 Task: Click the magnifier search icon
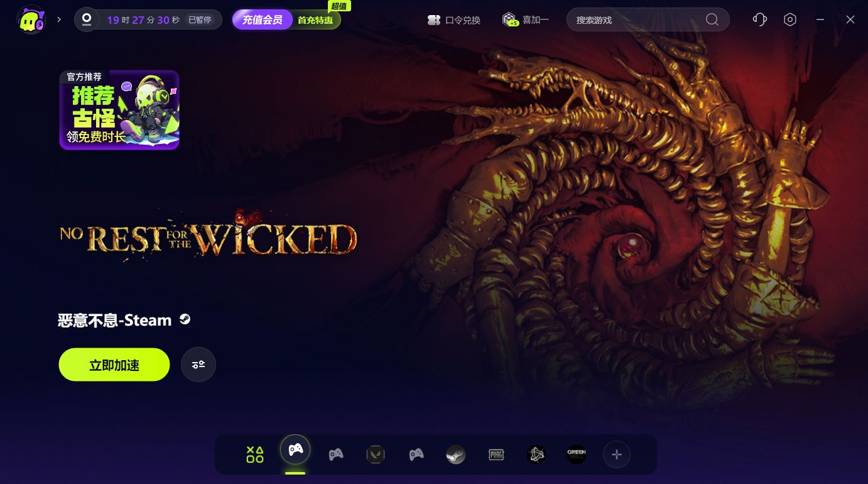pos(712,19)
